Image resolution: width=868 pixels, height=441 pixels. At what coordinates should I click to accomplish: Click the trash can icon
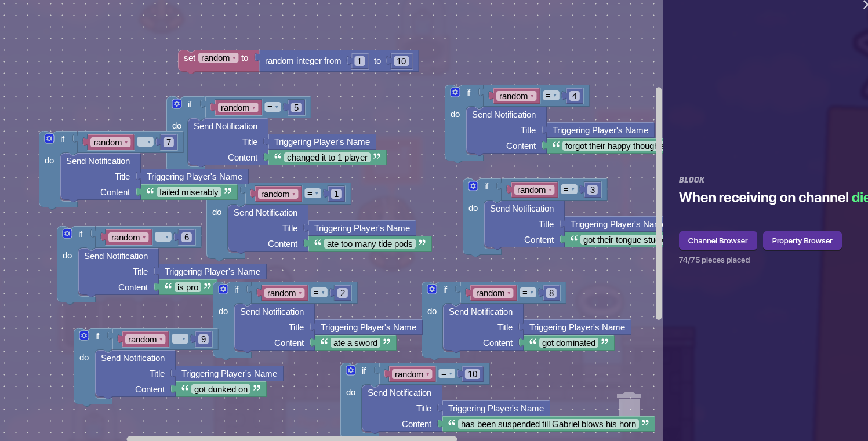coord(629,404)
